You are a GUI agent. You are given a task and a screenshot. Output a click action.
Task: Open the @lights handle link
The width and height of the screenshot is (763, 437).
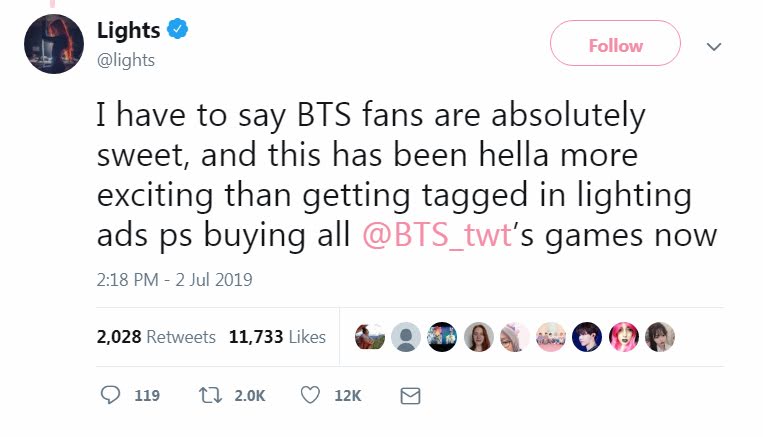click(125, 60)
